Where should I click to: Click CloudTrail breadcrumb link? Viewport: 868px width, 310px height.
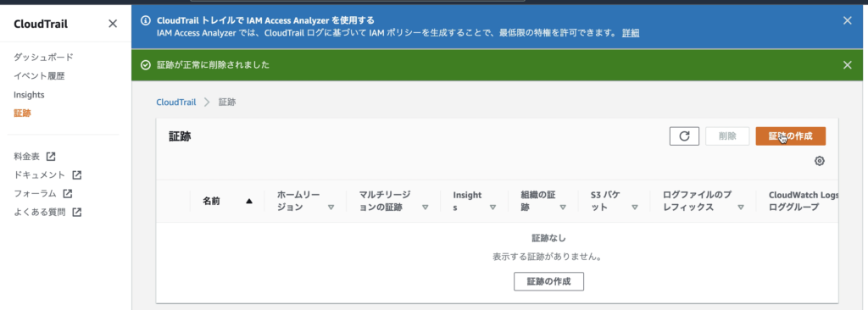(x=176, y=102)
